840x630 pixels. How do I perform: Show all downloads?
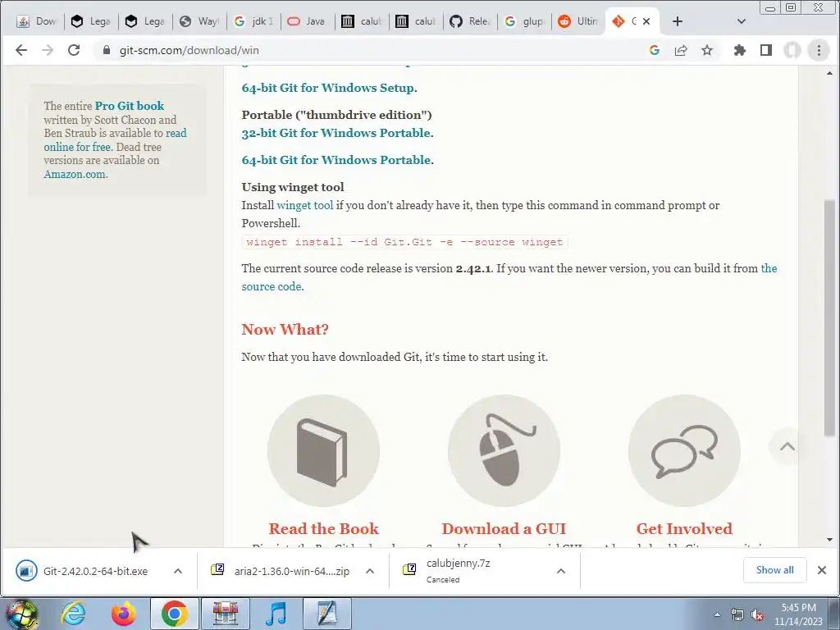[774, 570]
